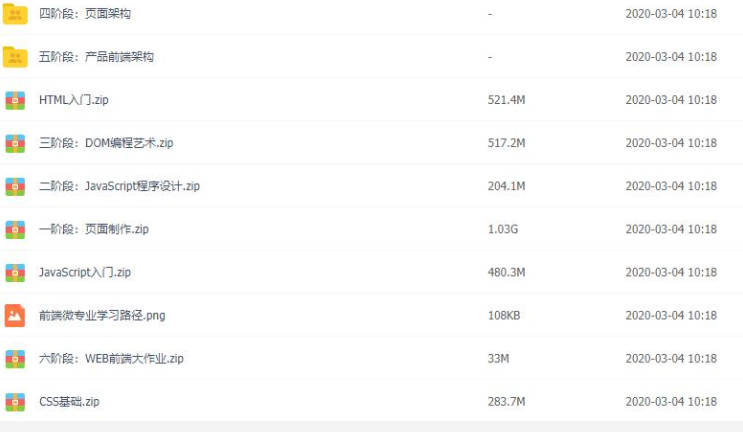Click the folder icon for 五阶段：产品前端架构
Viewport: 743px width, 432px height.
click(15, 57)
